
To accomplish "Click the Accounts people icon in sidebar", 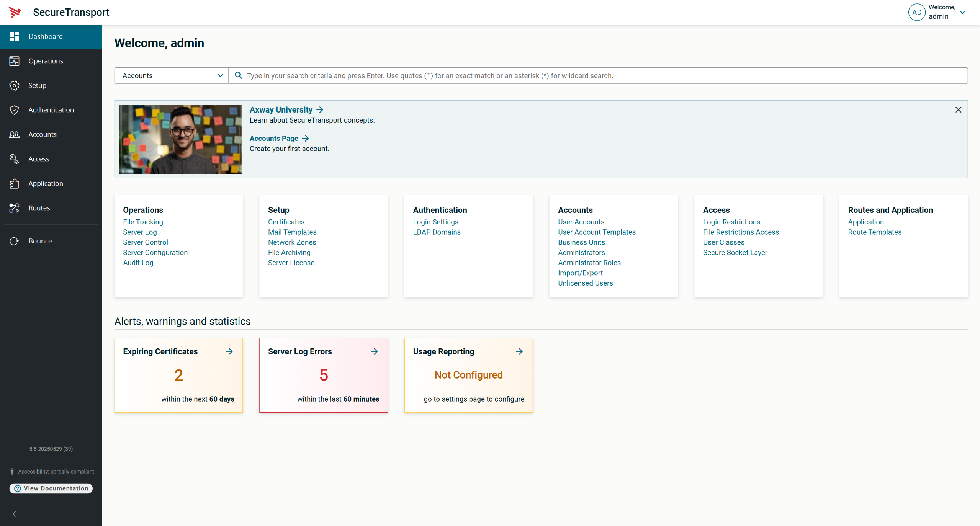I will click(x=14, y=134).
